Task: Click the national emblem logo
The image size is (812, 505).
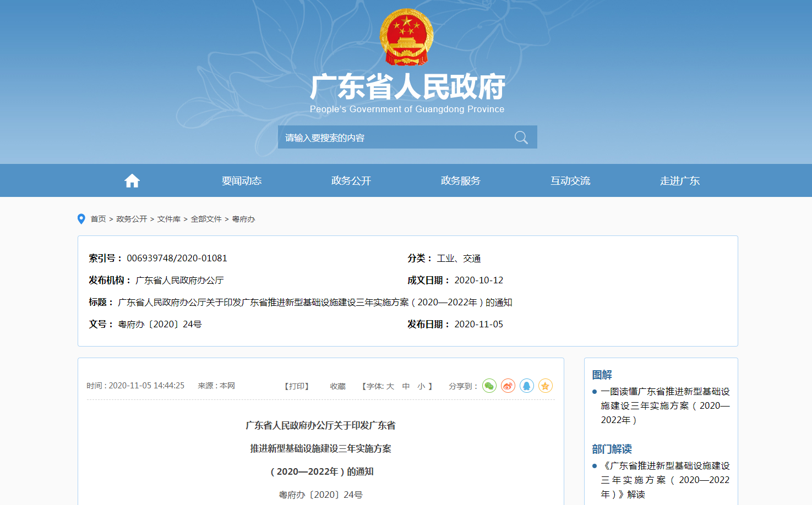Action: 406,37
